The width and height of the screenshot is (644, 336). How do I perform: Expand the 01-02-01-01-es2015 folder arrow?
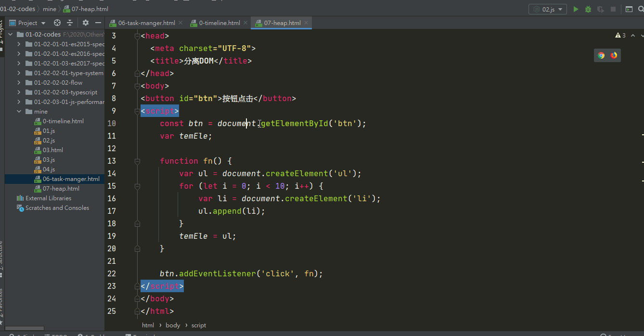(x=19, y=44)
